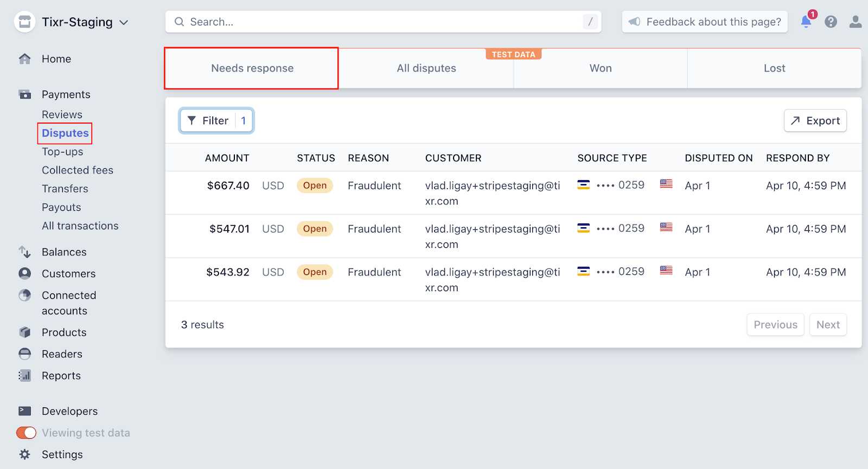Toggle the Viewing test data switch

click(x=26, y=433)
